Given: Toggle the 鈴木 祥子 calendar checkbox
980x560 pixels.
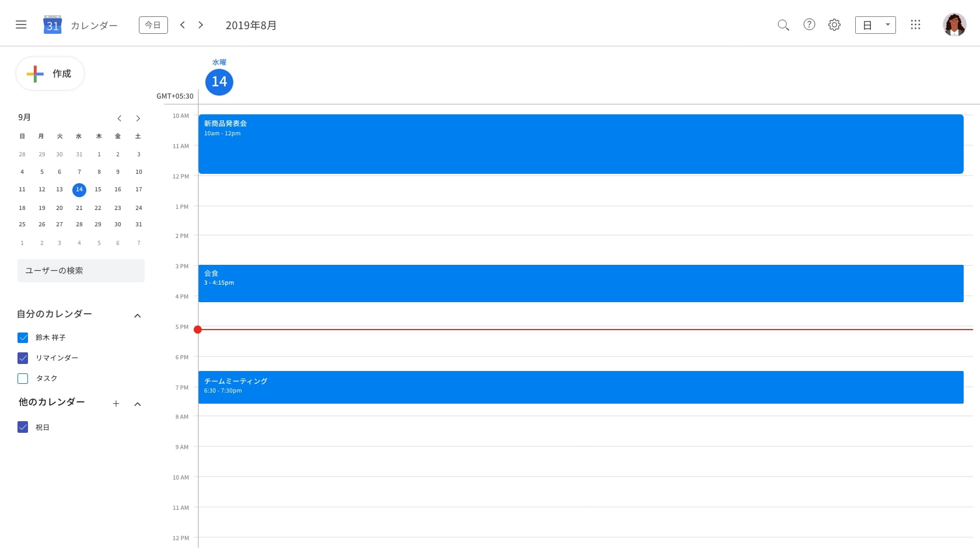Looking at the screenshot, I should tap(23, 338).
